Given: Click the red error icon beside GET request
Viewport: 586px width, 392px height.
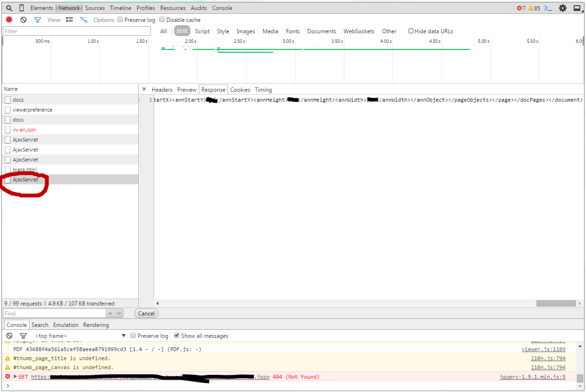Looking at the screenshot, I should (7, 376).
